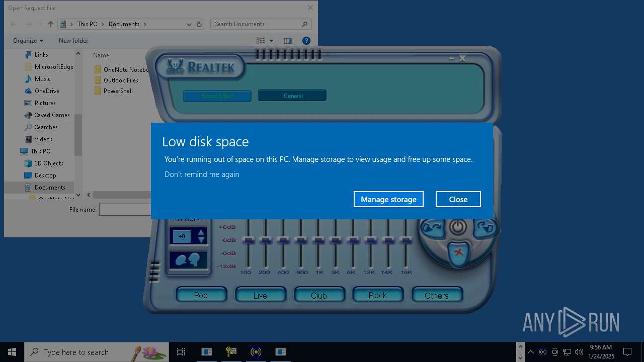The image size is (644, 362).
Task: Click the Back arrow in file dialog
Action: [x=14, y=24]
